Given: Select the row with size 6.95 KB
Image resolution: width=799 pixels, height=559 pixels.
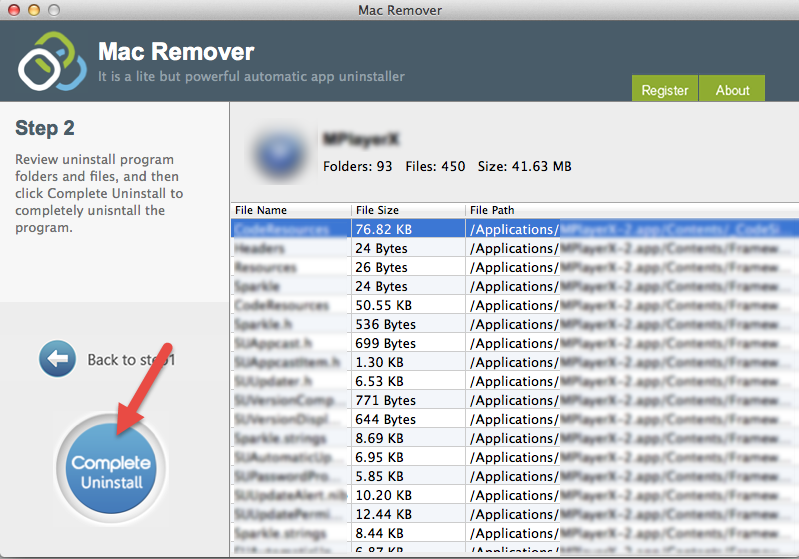Looking at the screenshot, I should coord(515,458).
